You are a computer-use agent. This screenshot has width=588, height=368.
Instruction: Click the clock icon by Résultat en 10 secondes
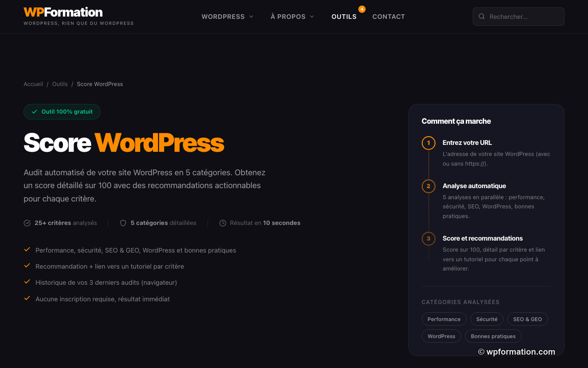(x=223, y=223)
